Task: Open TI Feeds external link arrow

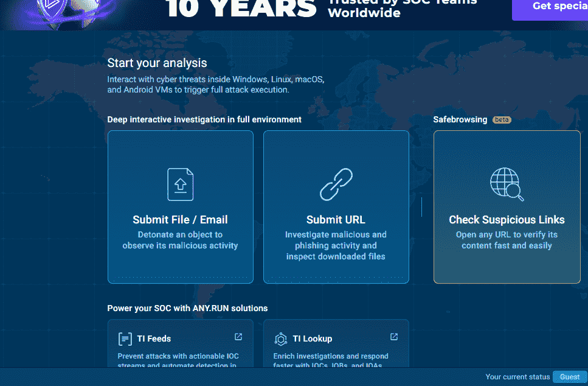Action: coord(238,337)
